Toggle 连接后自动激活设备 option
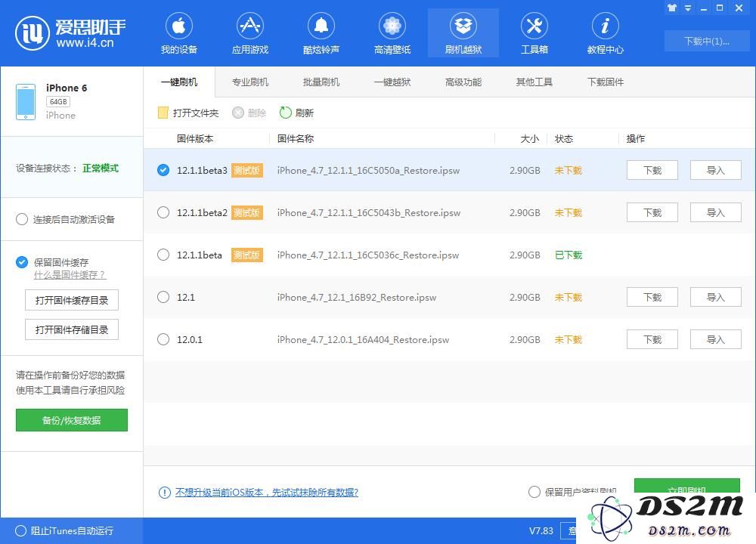The width and height of the screenshot is (756, 544). pyautogui.click(x=22, y=220)
